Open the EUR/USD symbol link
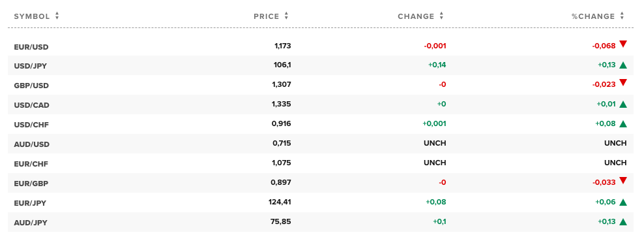This screenshot has width=644, height=241. pyautogui.click(x=31, y=47)
